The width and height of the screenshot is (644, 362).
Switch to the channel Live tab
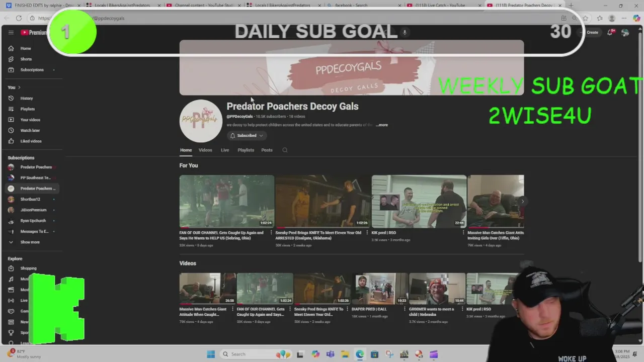pos(225,150)
